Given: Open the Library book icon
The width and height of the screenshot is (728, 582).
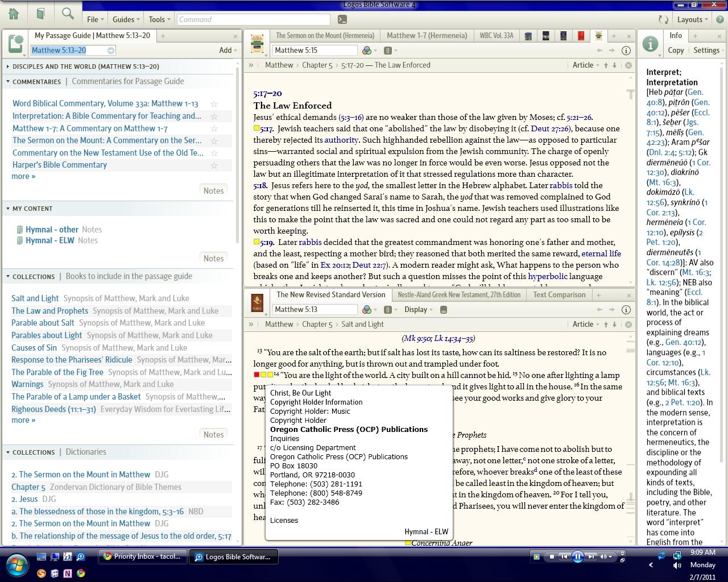Looking at the screenshot, I should [x=41, y=14].
